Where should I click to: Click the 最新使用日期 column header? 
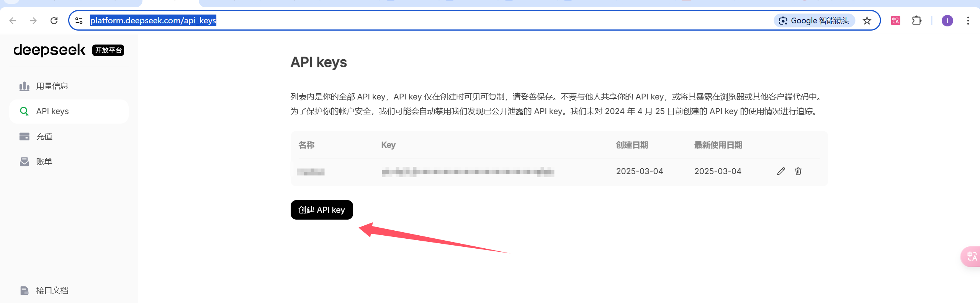click(718, 145)
